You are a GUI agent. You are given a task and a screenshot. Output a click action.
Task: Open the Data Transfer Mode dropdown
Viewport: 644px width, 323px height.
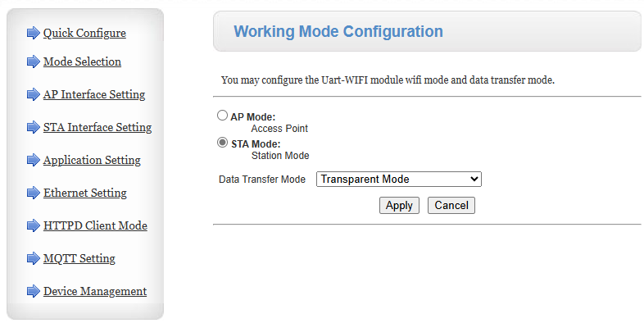(399, 180)
